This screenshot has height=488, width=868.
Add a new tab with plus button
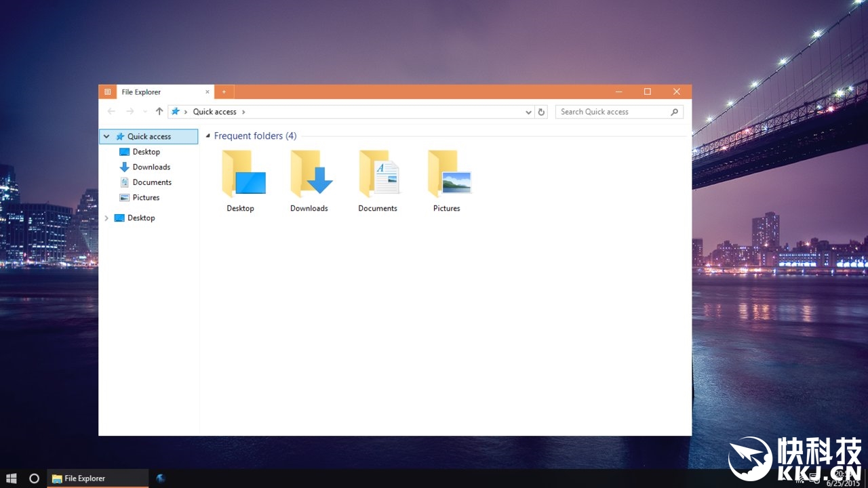[x=224, y=92]
